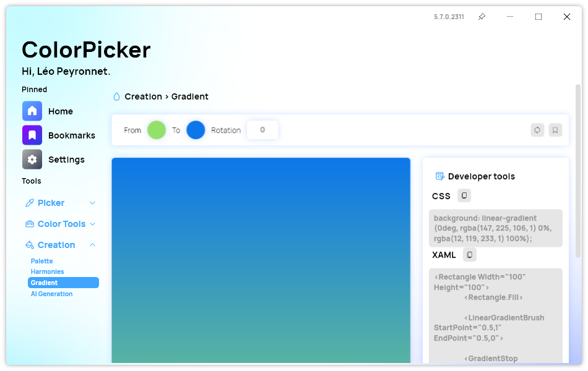Viewport: 588px width, 371px height.
Task: Click the random gradient refresh icon
Action: click(x=537, y=130)
